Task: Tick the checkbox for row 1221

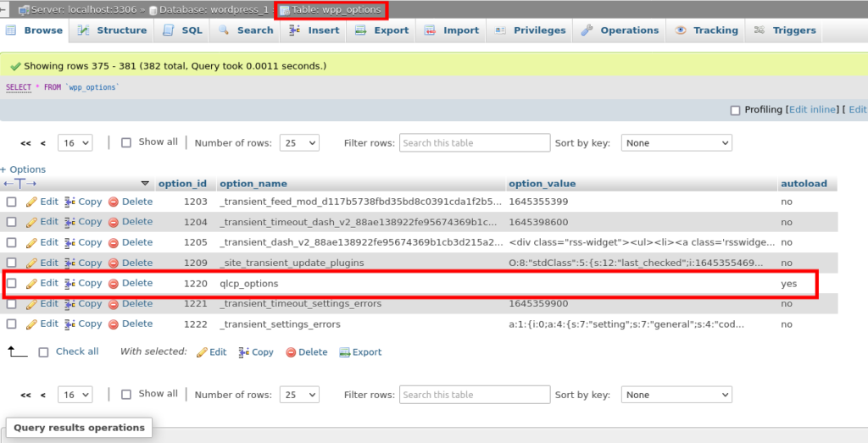Action: [x=11, y=303]
